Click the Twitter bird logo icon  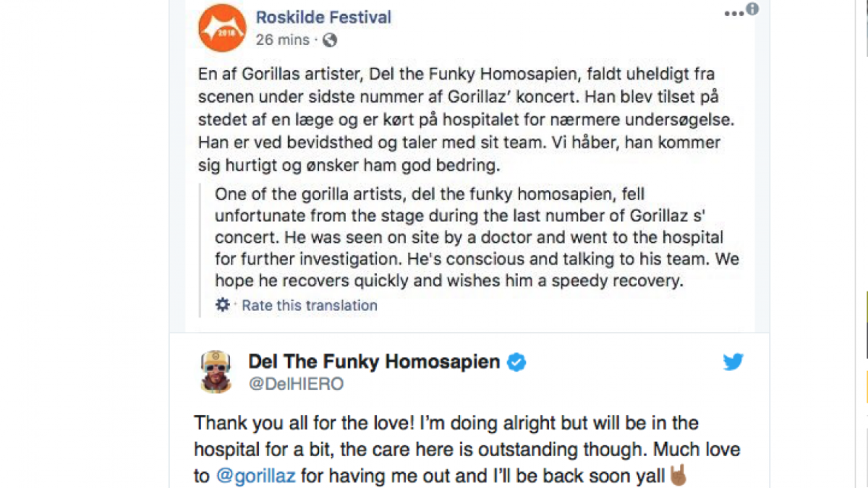733,362
